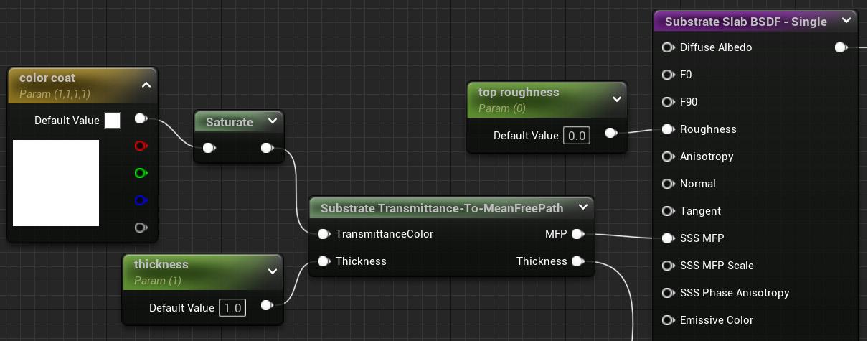
Task: Click the color coat default value swatch
Action: click(x=113, y=121)
